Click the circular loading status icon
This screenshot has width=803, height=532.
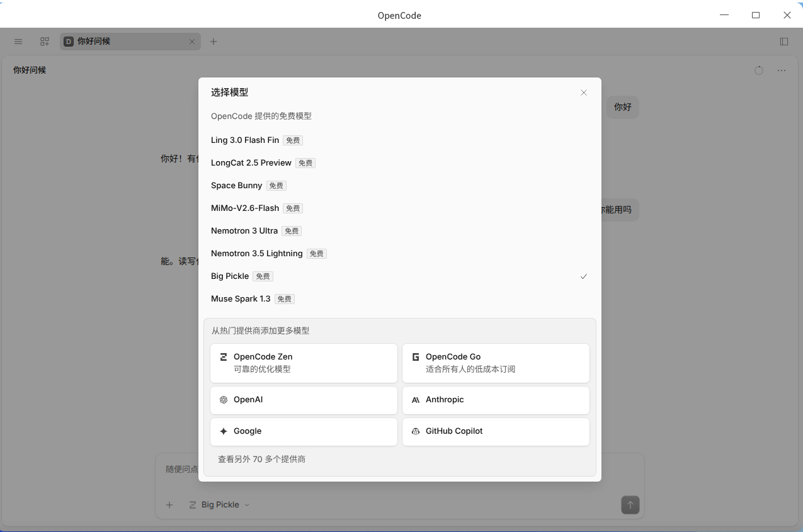759,71
